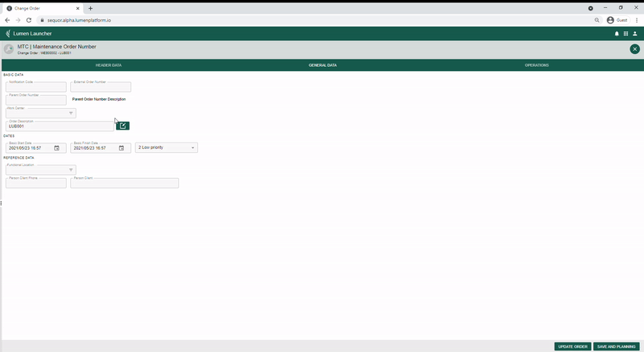
Task: Click the green edit Order Description icon
Action: point(122,126)
